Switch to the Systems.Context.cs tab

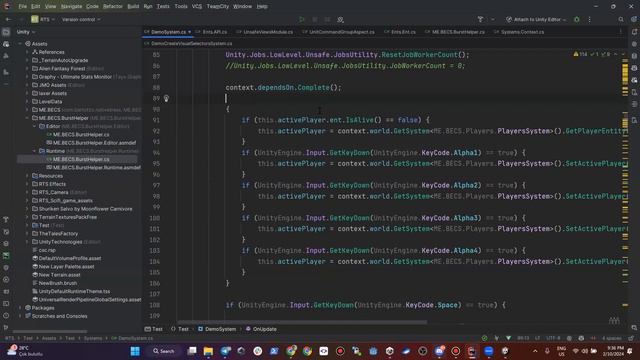(x=519, y=32)
